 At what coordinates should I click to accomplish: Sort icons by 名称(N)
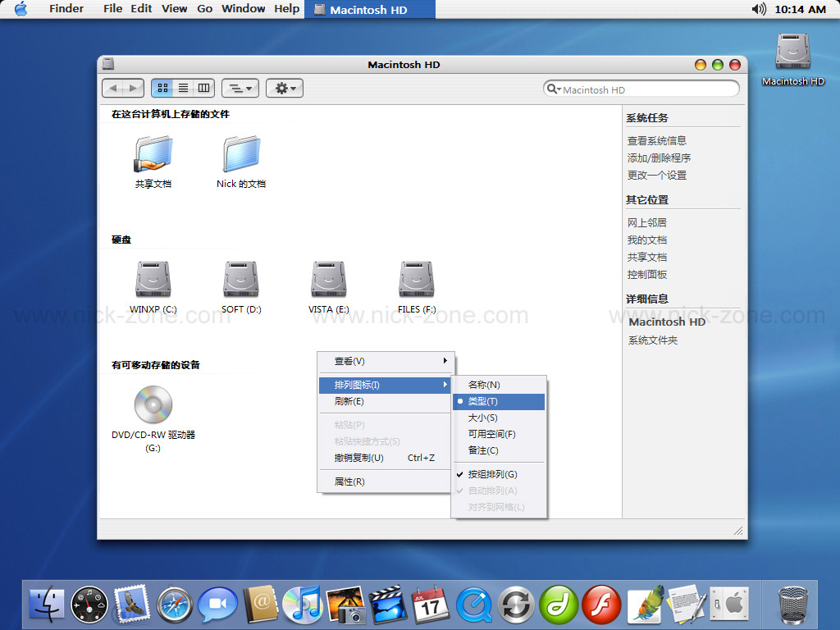click(499, 385)
